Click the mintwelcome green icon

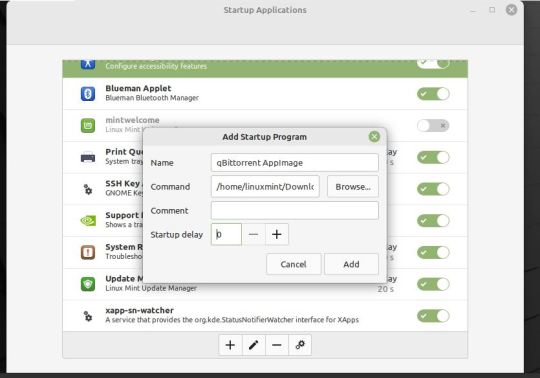click(88, 125)
